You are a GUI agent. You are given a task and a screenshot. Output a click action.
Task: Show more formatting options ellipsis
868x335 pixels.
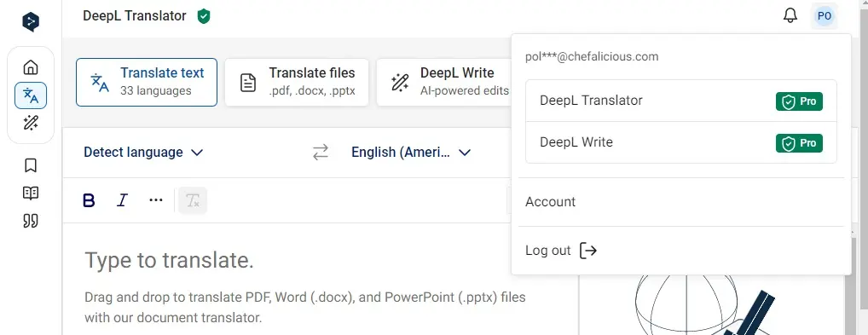(156, 200)
